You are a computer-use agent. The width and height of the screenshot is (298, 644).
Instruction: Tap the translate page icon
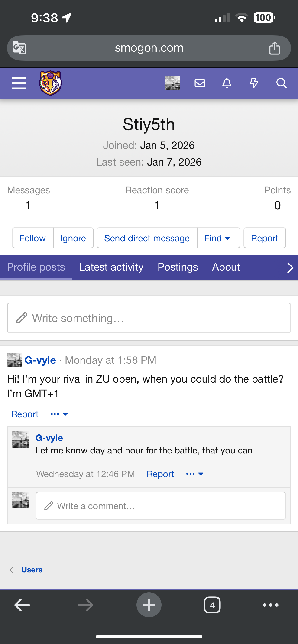click(x=19, y=48)
